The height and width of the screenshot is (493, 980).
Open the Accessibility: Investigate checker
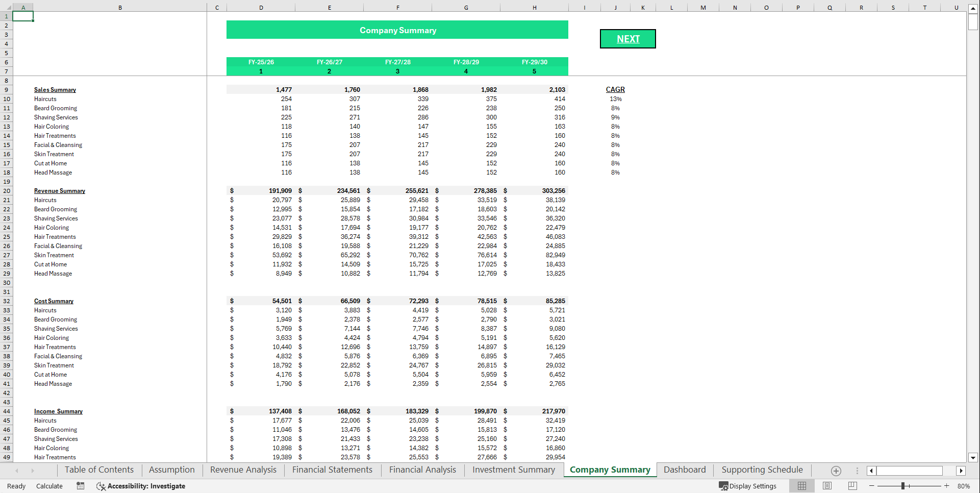141,486
